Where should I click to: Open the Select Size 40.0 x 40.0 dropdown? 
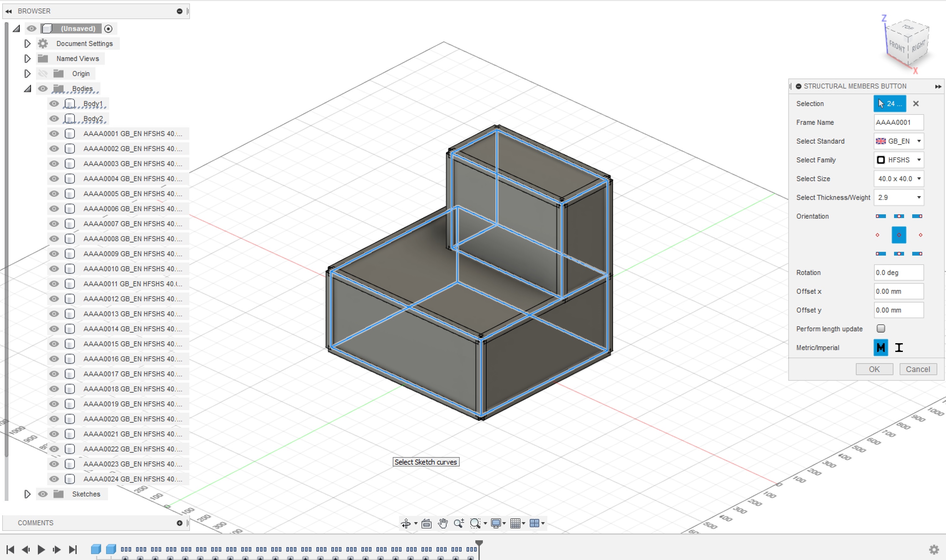898,179
